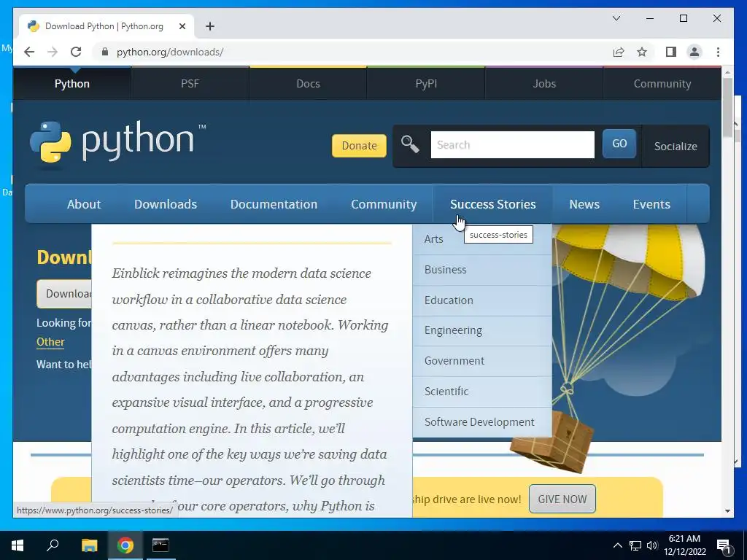The width and height of the screenshot is (747, 560).
Task: Open network status tray icon
Action: (x=635, y=545)
